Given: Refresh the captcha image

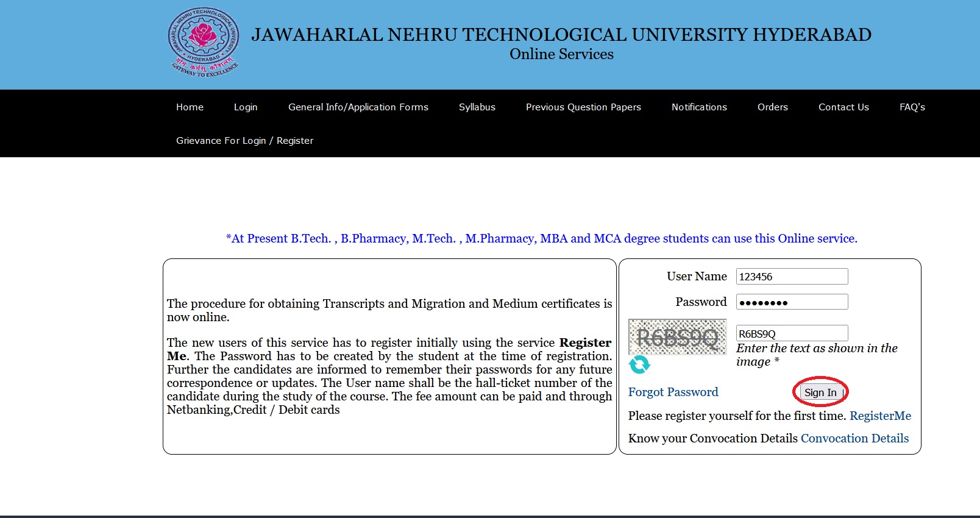Looking at the screenshot, I should pyautogui.click(x=639, y=364).
